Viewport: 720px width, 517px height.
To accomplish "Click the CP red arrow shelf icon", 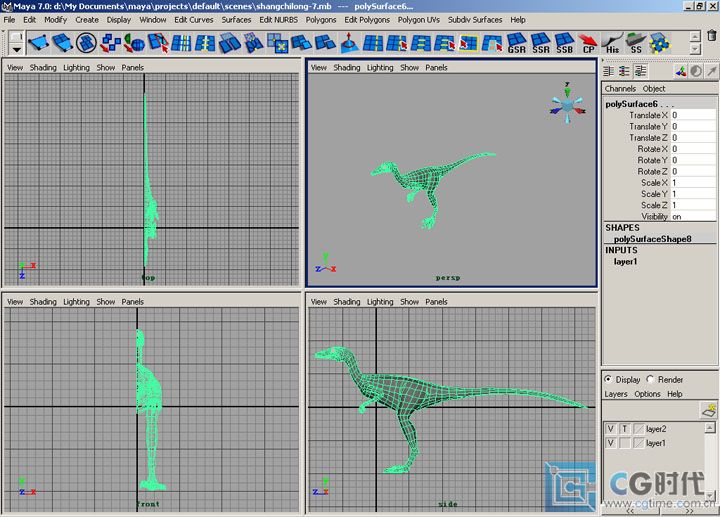I will point(588,43).
